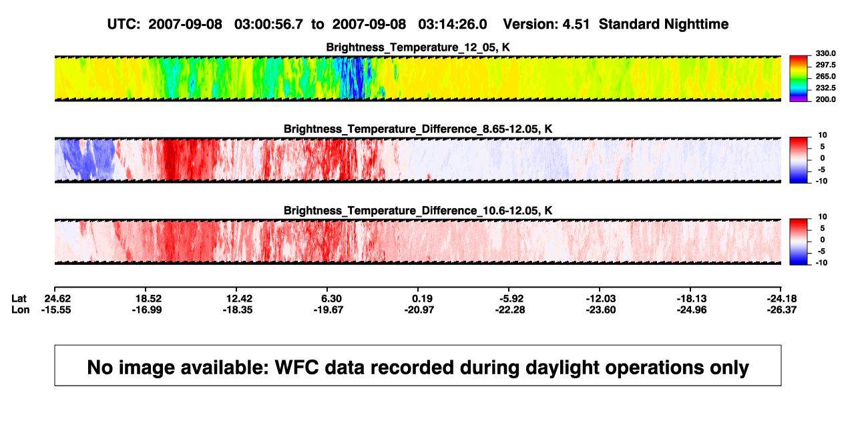
Task: Click the longitude value -26.37
Action: coord(783,310)
